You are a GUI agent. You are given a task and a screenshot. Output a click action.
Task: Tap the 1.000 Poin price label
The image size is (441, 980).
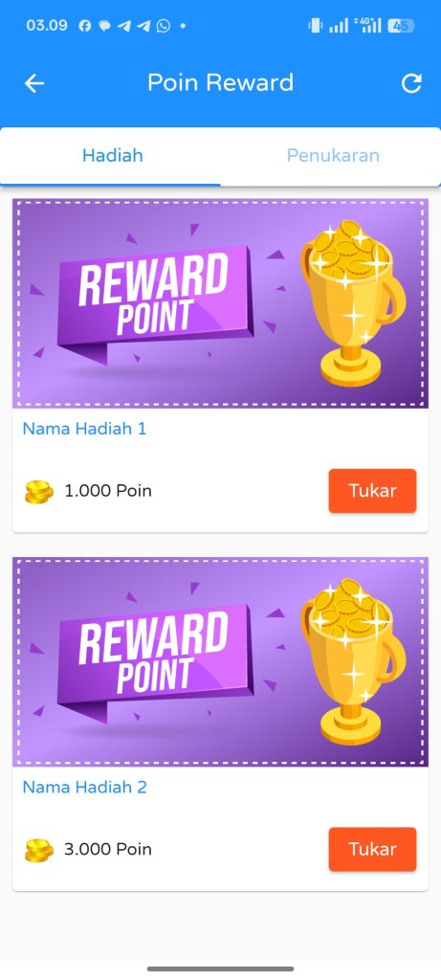click(x=108, y=491)
